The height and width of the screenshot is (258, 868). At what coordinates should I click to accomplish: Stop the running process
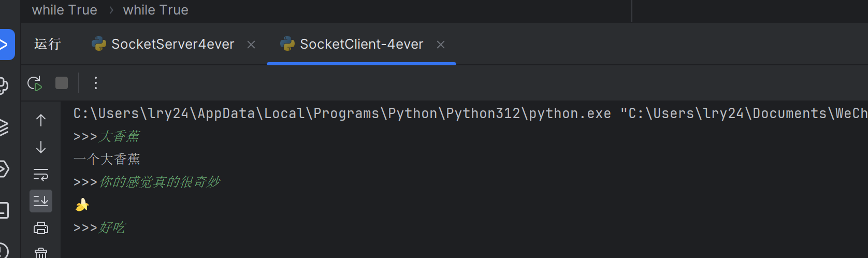(62, 83)
